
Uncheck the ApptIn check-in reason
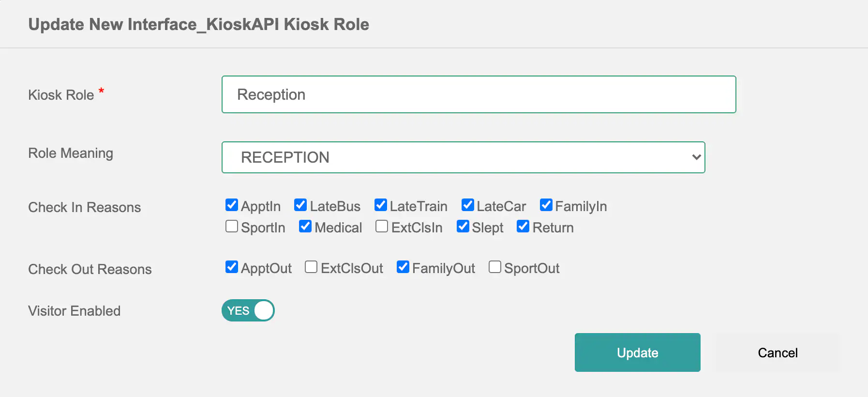232,205
